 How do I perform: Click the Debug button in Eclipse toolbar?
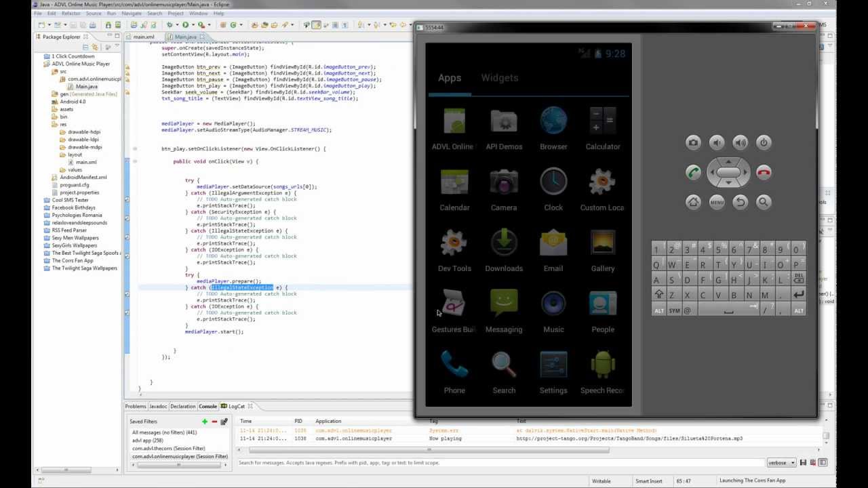[x=169, y=25]
